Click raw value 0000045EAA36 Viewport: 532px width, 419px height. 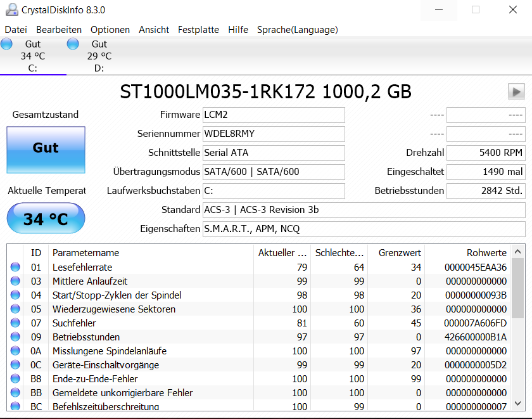click(476, 268)
